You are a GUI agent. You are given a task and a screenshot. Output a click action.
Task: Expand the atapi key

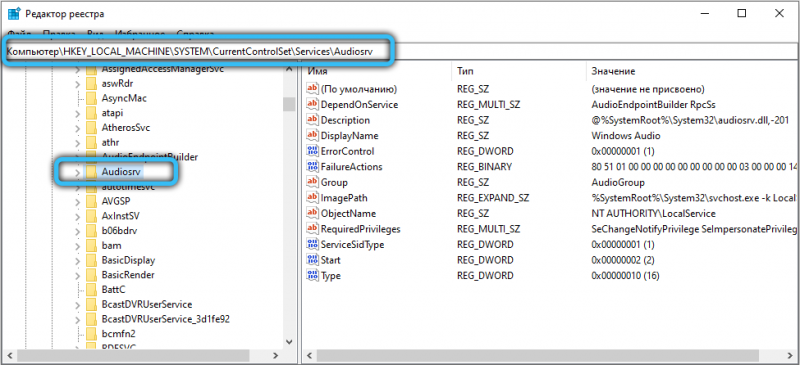click(77, 113)
